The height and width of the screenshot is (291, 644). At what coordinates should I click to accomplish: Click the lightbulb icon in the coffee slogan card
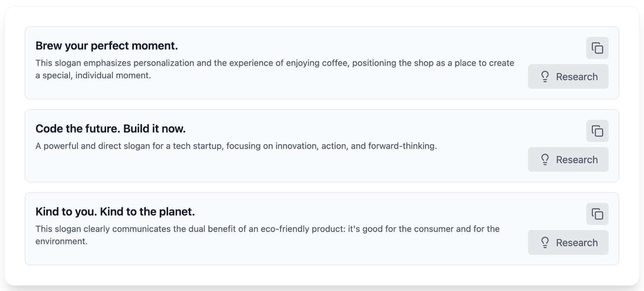[x=545, y=77]
